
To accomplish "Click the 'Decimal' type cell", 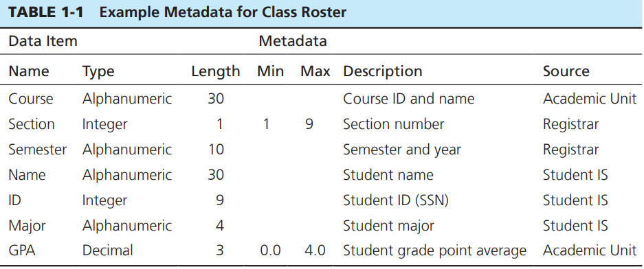I will click(x=108, y=250).
